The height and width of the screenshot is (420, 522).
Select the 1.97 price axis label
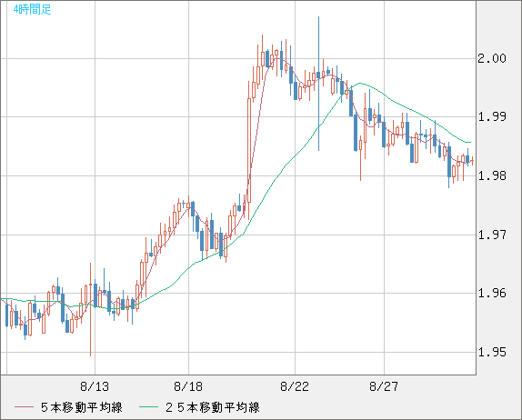point(492,235)
